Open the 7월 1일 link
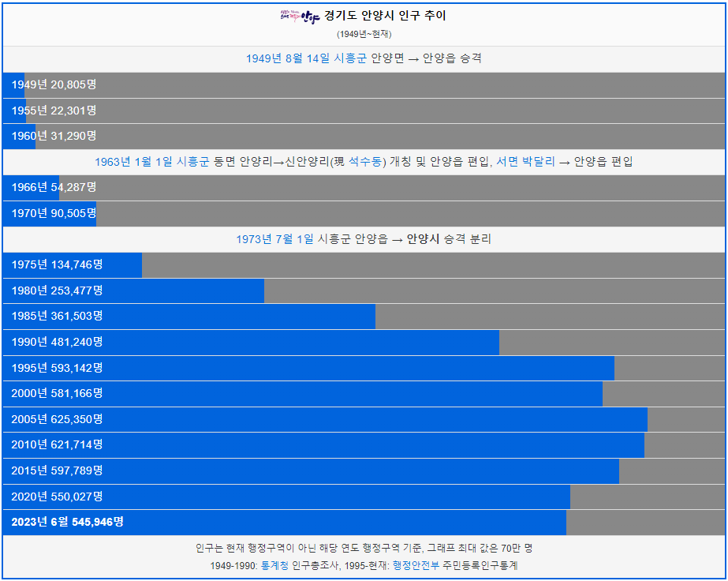The image size is (728, 581). (x=295, y=239)
